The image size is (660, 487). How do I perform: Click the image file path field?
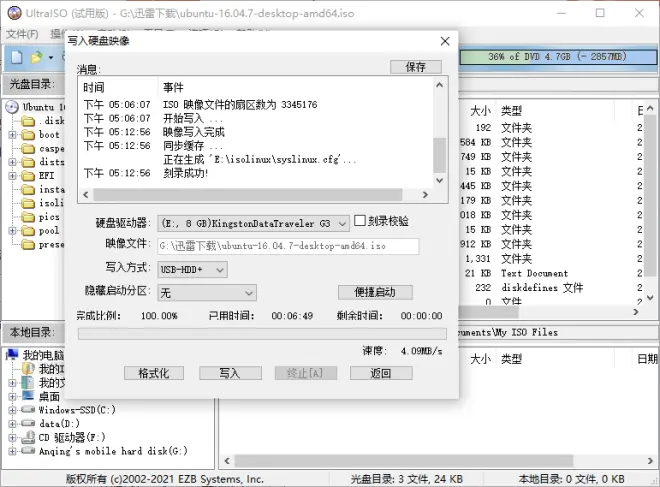click(288, 246)
